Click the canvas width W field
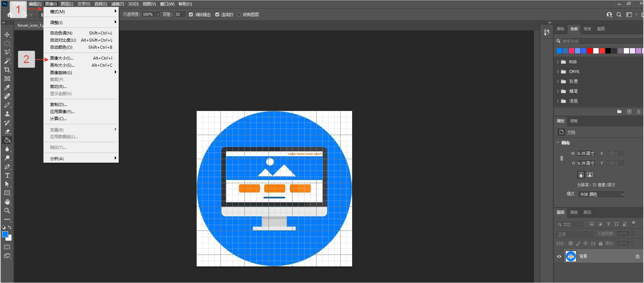The width and height of the screenshot is (644, 283). (586, 153)
